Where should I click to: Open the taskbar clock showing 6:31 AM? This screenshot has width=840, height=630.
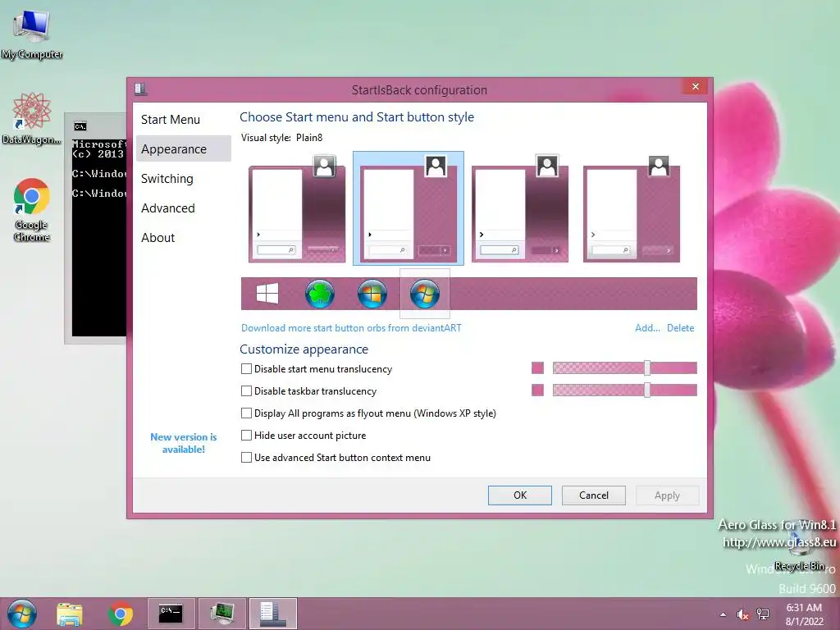pyautogui.click(x=804, y=614)
